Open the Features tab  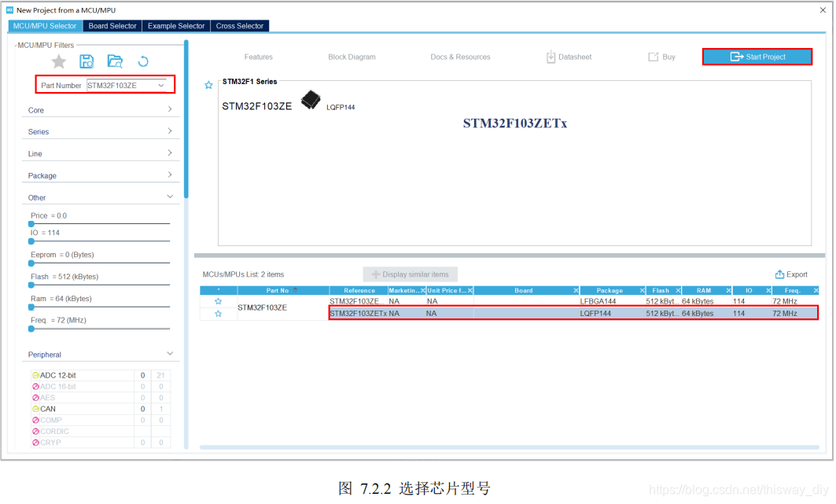[258, 57]
